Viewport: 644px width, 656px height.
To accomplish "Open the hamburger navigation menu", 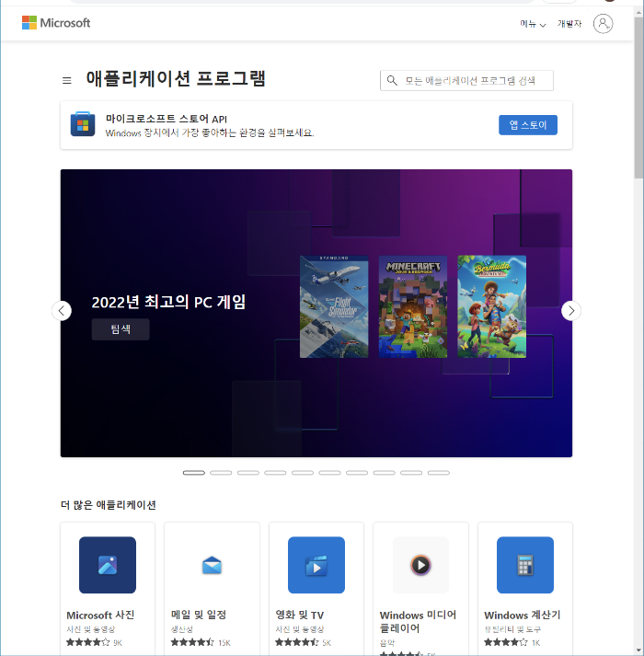I will 67,80.
